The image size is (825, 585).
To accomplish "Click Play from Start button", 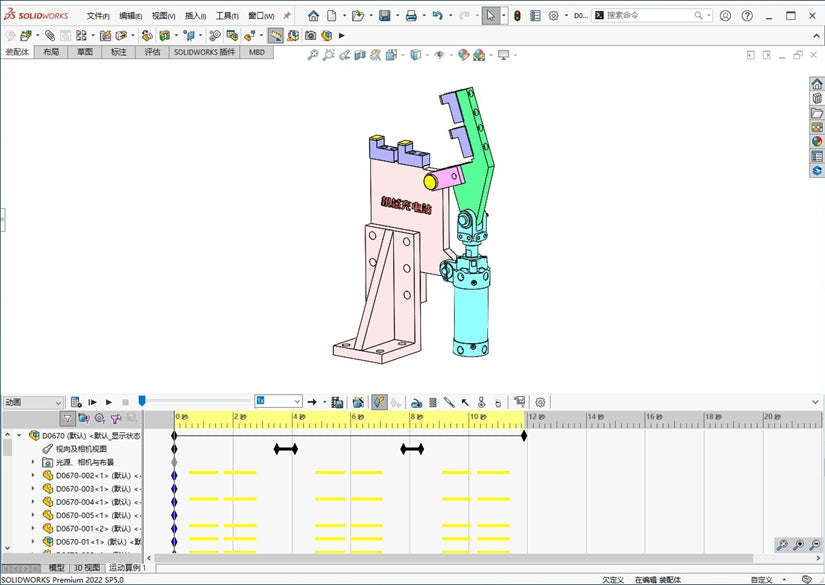I will coord(93,402).
